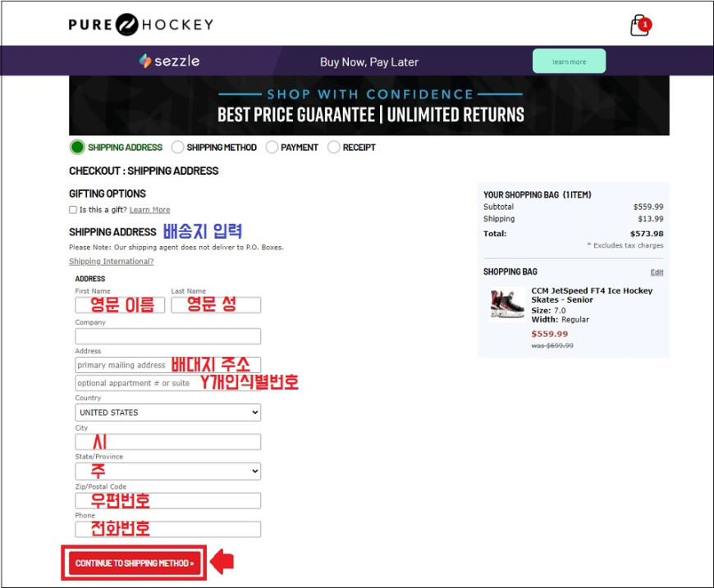Click the $559.99 subtotal amount

(x=648, y=207)
